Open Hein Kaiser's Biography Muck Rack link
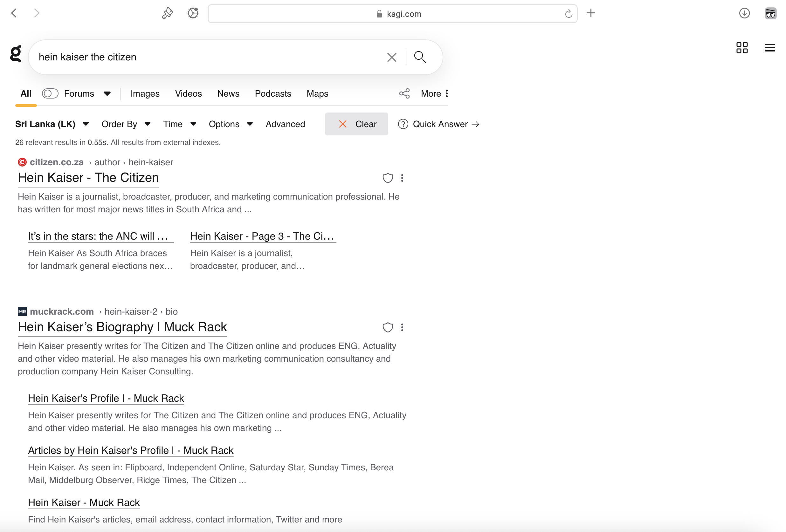 tap(122, 327)
